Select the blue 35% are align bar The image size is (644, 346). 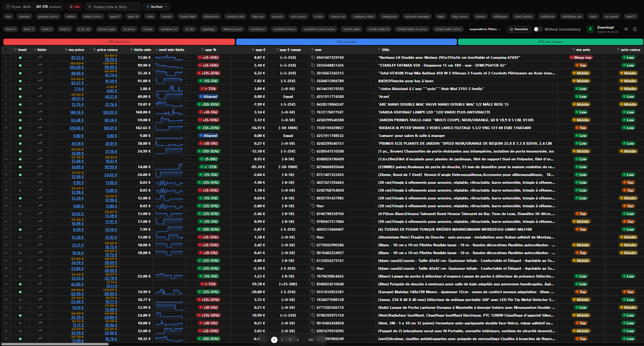pyautogui.click(x=346, y=42)
